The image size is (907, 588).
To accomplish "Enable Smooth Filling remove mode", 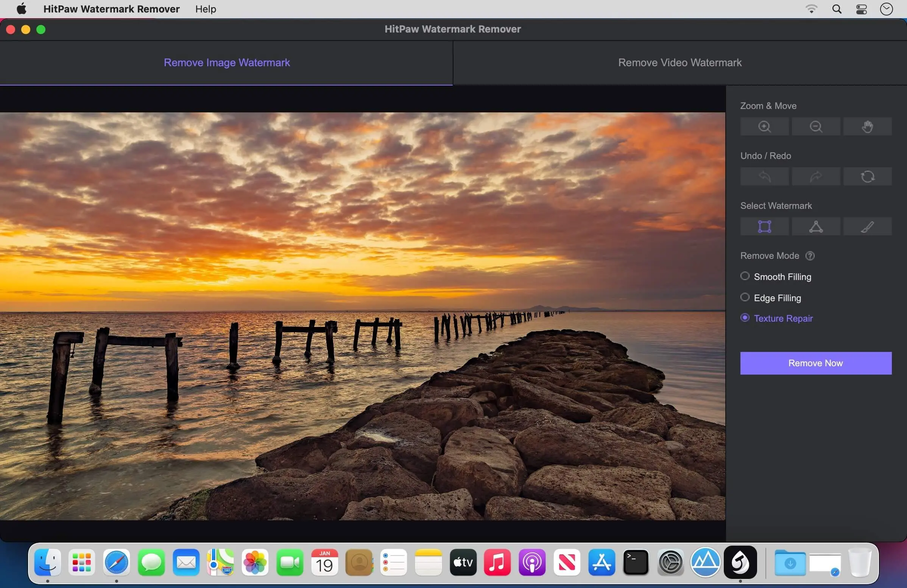I will (744, 276).
